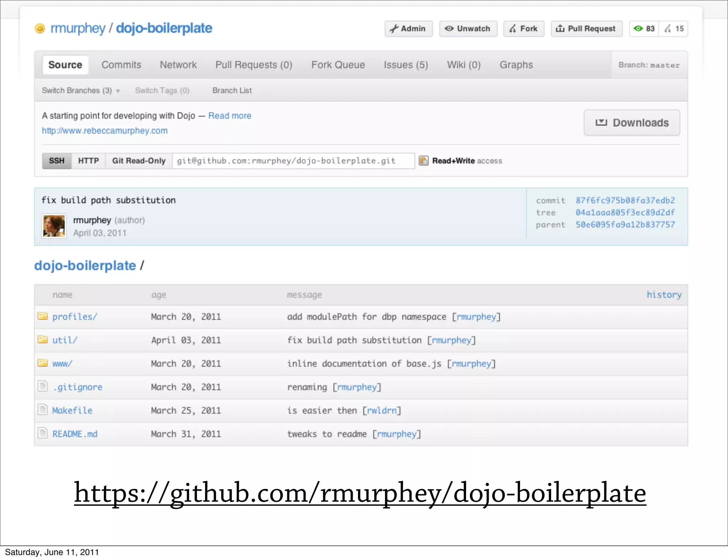Click the dojo-boilerplate repo title link
The image size is (728, 560).
point(164,28)
